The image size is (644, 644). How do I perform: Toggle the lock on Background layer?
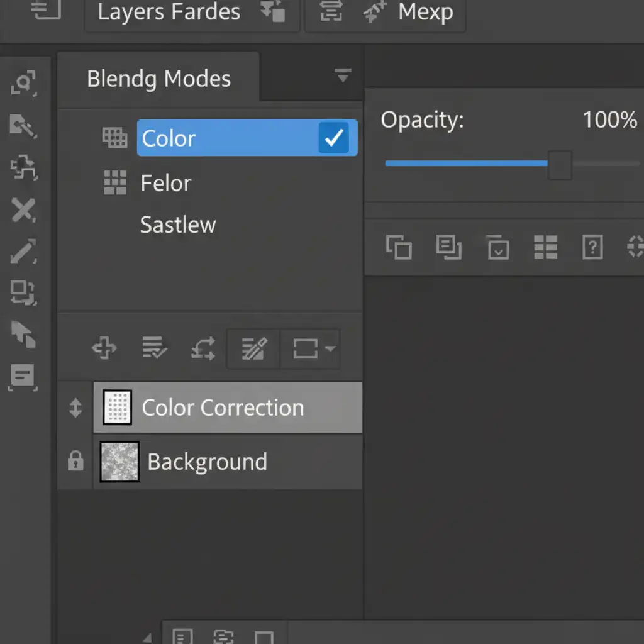(75, 462)
